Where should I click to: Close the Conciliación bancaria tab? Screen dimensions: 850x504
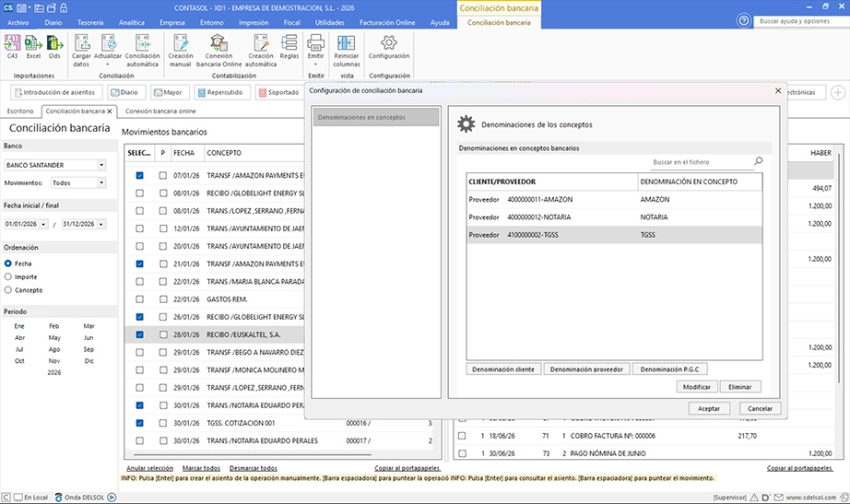(x=110, y=111)
